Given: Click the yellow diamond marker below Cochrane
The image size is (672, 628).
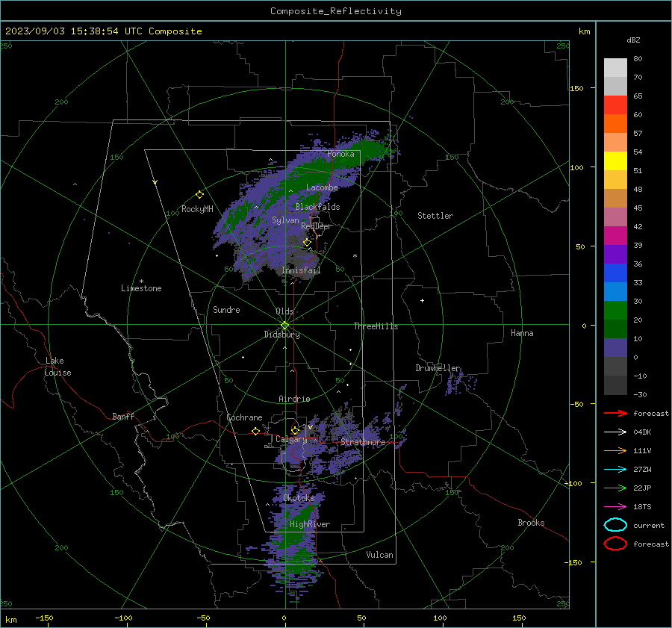Looking at the screenshot, I should click(x=255, y=431).
